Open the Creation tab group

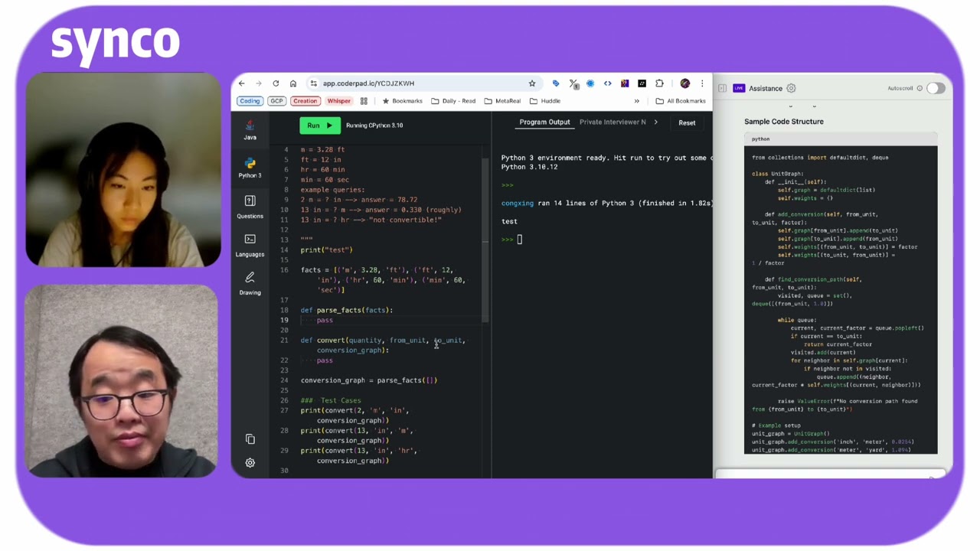pos(305,101)
